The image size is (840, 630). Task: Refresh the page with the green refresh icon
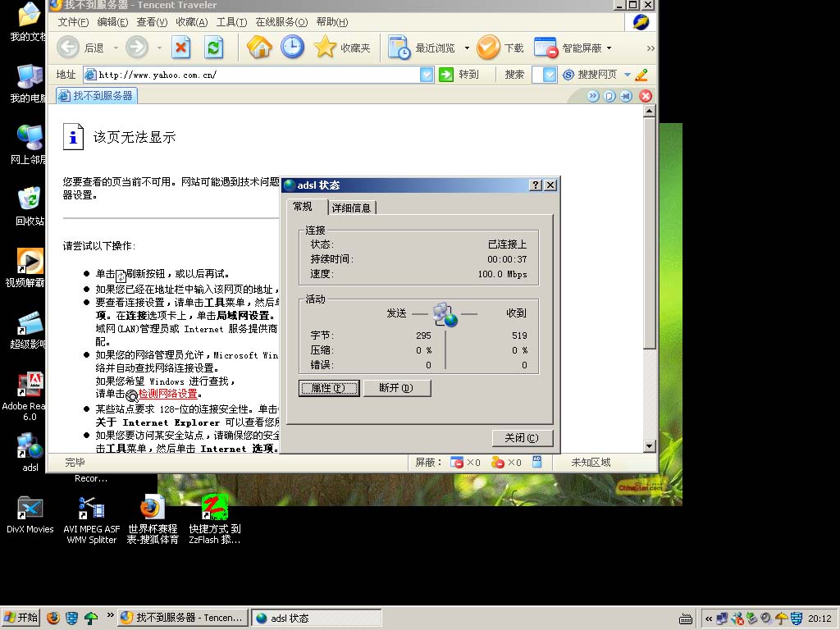214,48
